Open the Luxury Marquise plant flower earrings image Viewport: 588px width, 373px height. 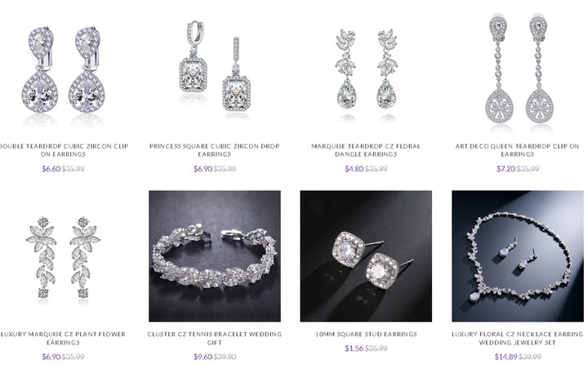tap(63, 256)
